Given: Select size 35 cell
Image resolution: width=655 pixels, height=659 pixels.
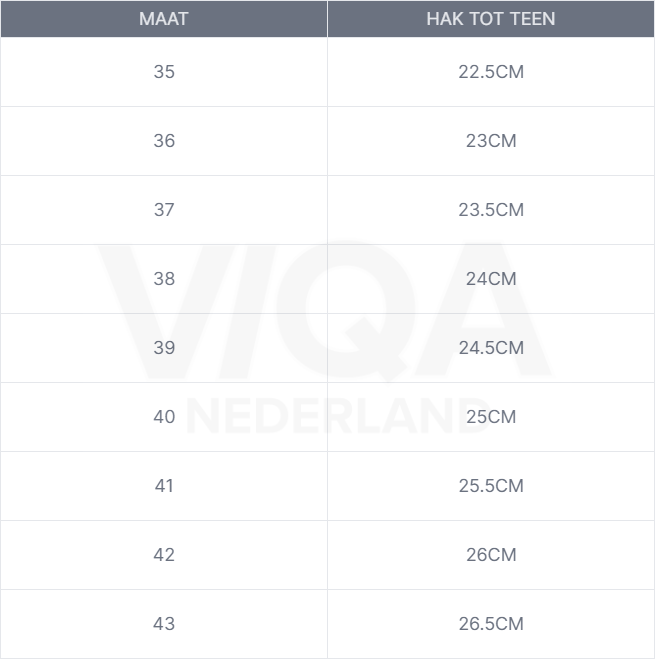Looking at the screenshot, I should click(x=164, y=72).
